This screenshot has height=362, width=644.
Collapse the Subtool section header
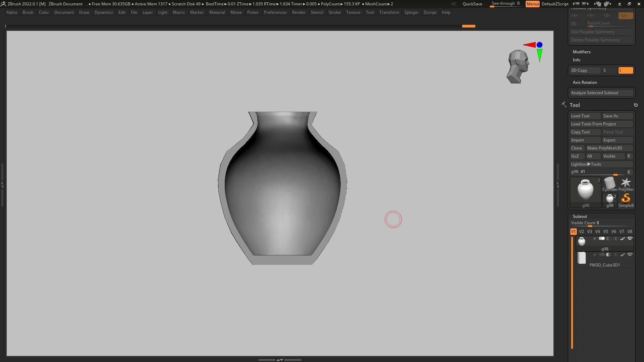(x=580, y=217)
